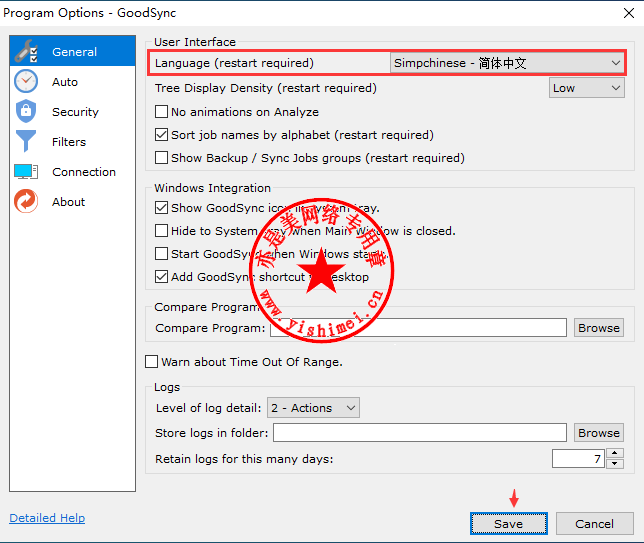This screenshot has width=644, height=543.
Task: Uncheck Sort job names by alphabet
Action: point(161,135)
